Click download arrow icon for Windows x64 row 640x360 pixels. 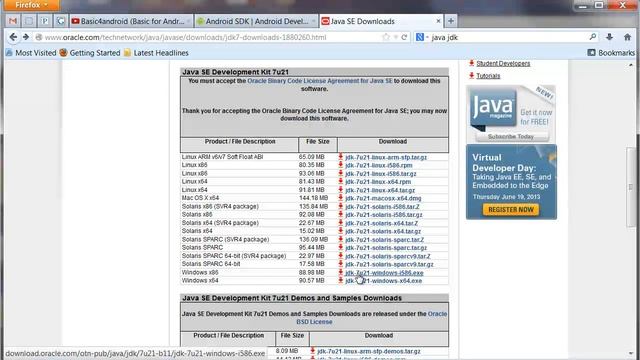pyautogui.click(x=341, y=280)
